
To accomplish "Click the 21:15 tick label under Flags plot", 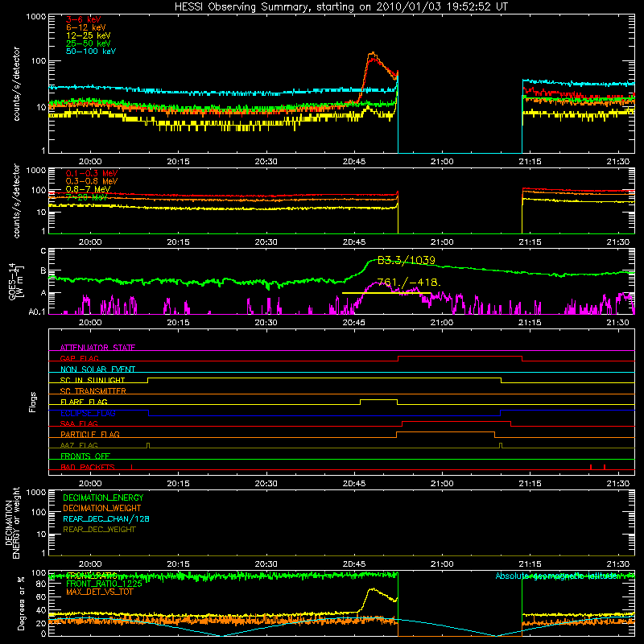I will [x=530, y=484].
